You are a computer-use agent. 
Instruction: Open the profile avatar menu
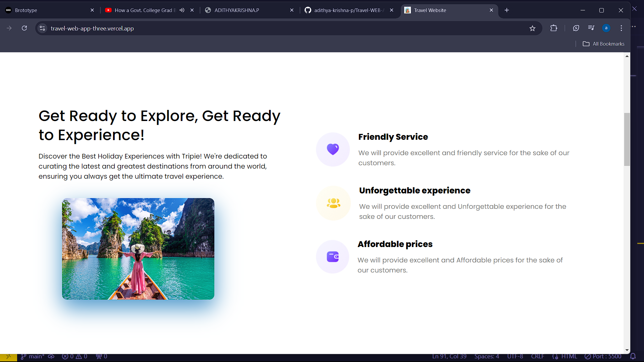pos(606,28)
